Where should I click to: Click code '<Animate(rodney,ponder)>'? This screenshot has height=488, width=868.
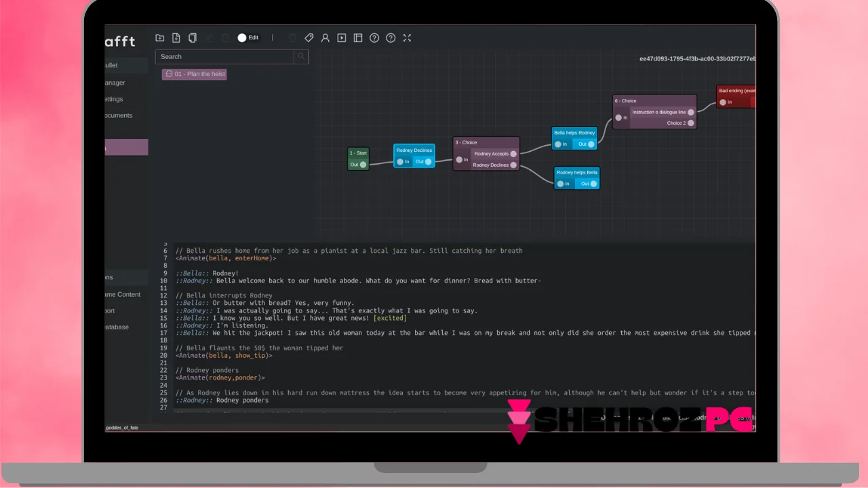(220, 378)
